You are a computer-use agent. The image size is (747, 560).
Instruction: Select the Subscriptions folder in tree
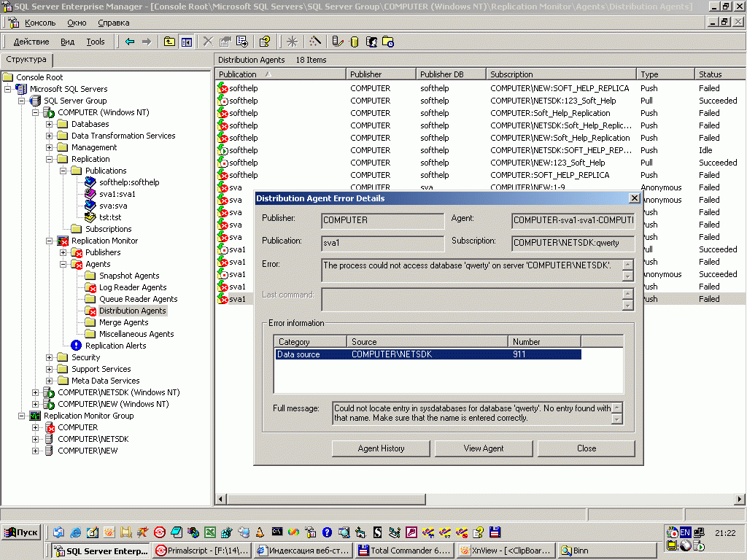108,229
